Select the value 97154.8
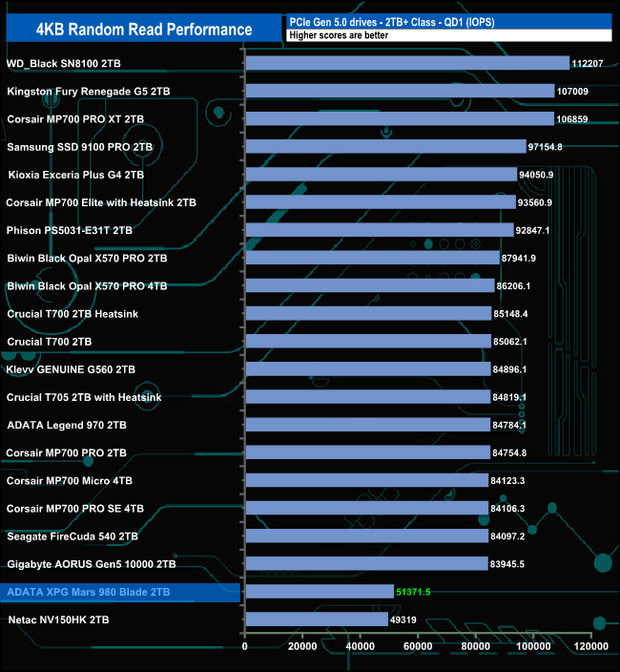 [545, 147]
